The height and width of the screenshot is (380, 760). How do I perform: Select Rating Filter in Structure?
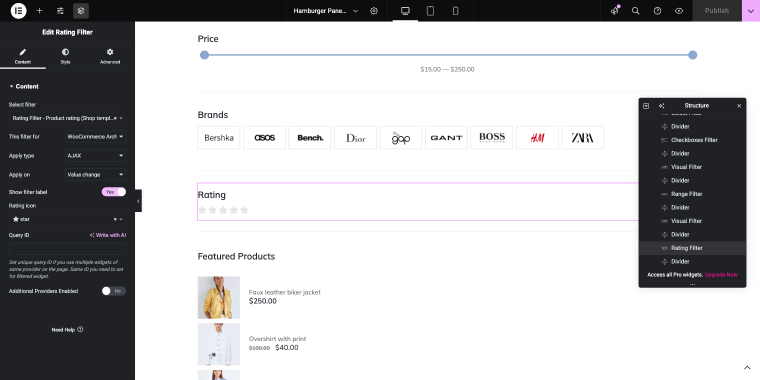693,248
